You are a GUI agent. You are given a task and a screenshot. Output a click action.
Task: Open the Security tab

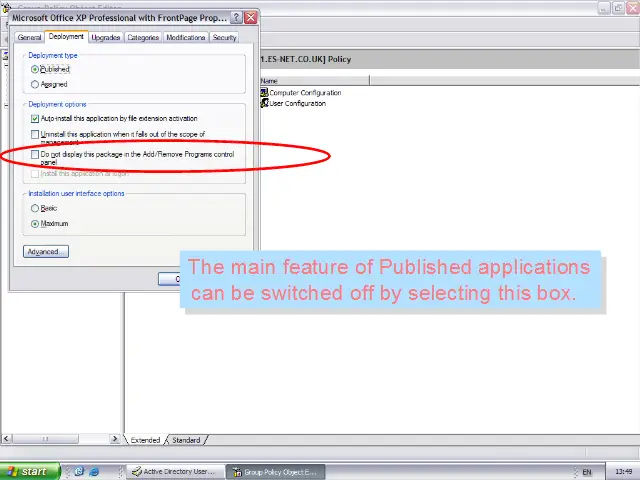tap(224, 38)
